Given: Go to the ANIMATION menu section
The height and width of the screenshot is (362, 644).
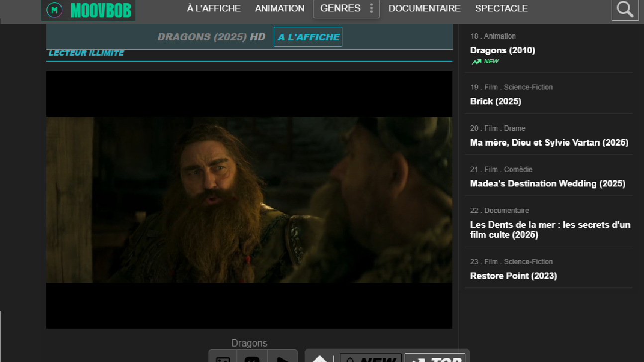Looking at the screenshot, I should 280,8.
